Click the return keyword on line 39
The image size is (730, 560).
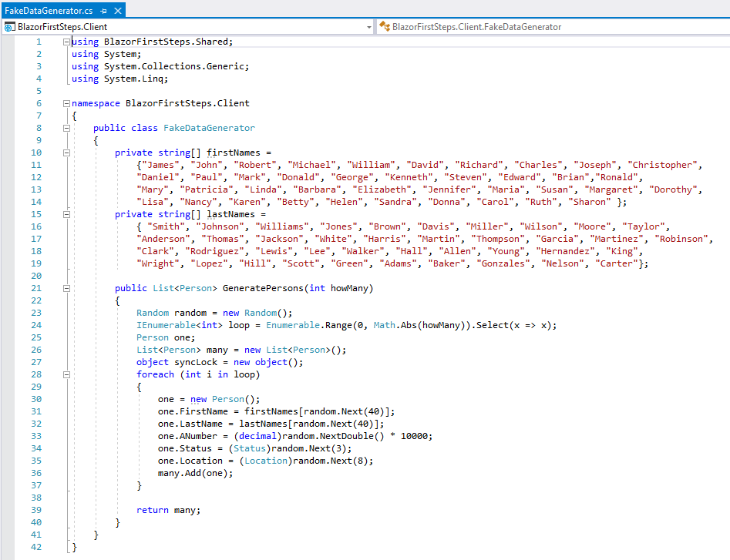tap(152, 510)
